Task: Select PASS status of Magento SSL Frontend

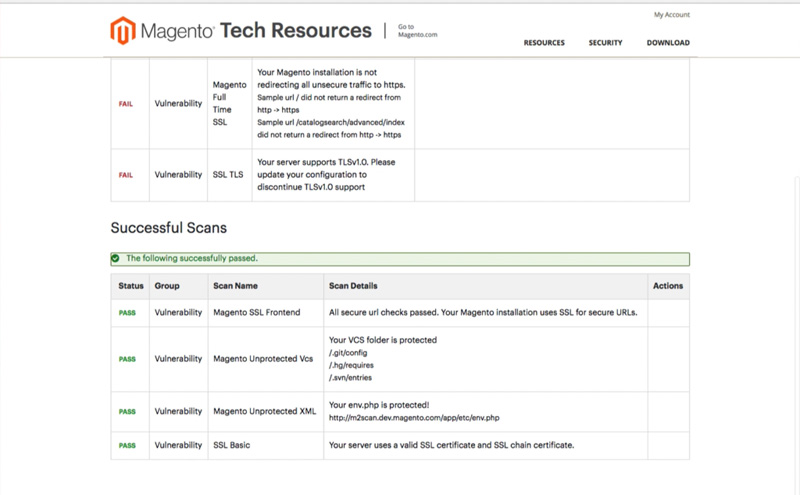Action: pyautogui.click(x=127, y=313)
